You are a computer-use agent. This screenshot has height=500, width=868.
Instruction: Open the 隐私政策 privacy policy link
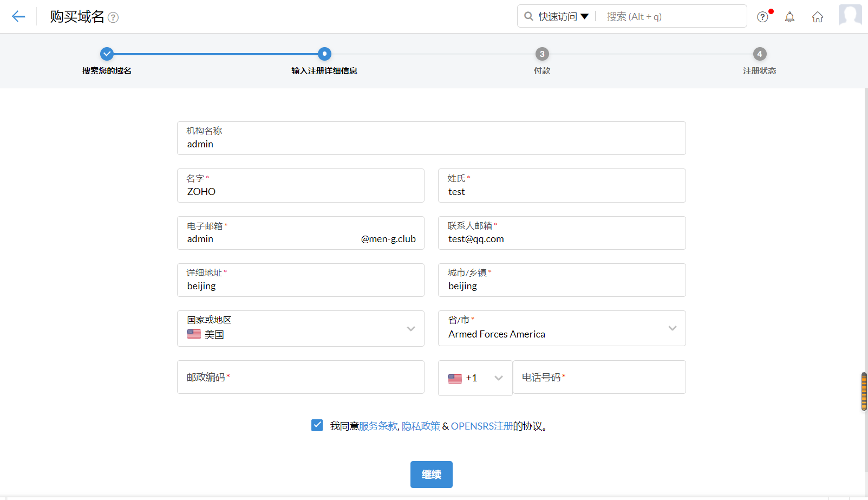click(x=421, y=426)
